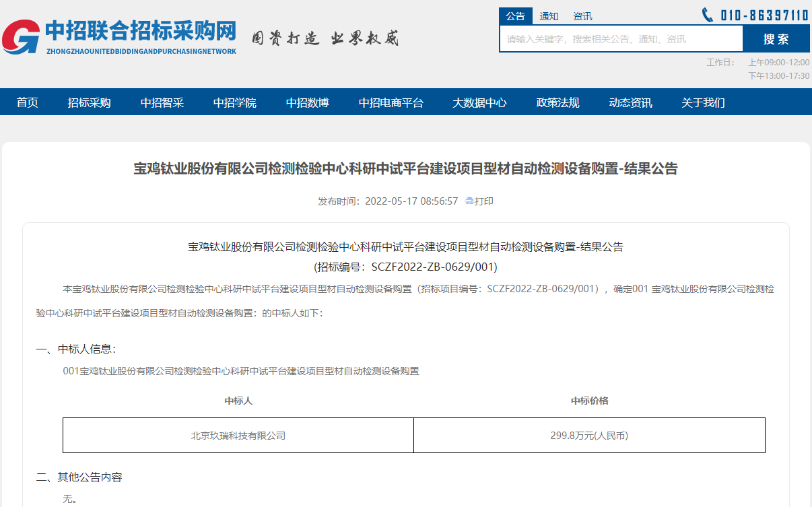Viewport: 812px width, 507px height.
Task: Navigate to 大数据中心 menu item
Action: (x=479, y=102)
